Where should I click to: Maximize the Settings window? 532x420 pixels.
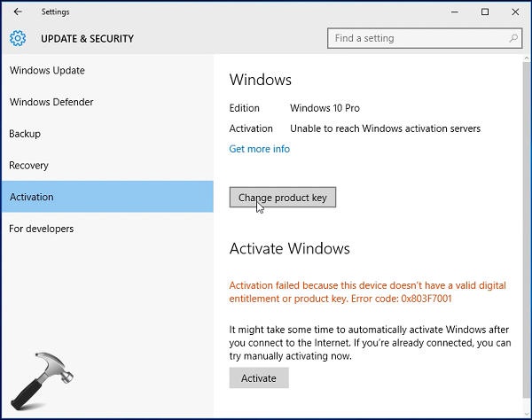485,12
